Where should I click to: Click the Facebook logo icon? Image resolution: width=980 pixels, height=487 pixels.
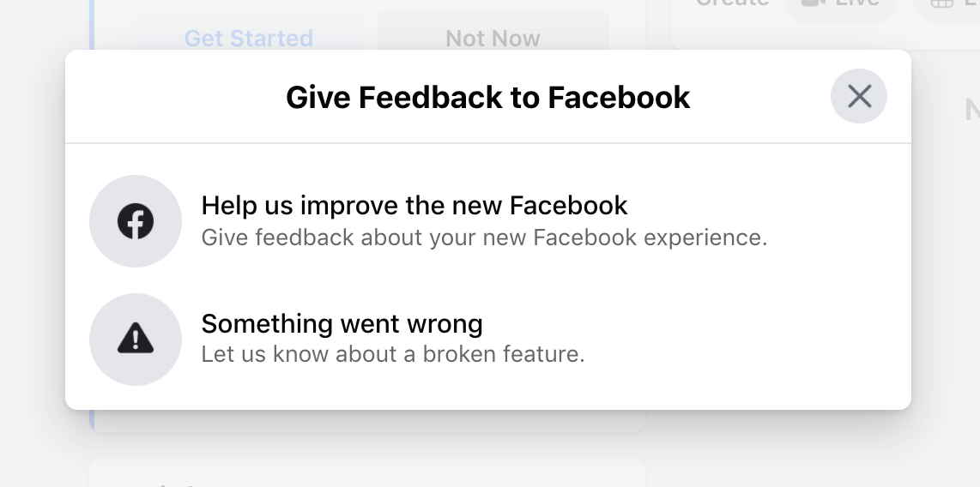[136, 221]
